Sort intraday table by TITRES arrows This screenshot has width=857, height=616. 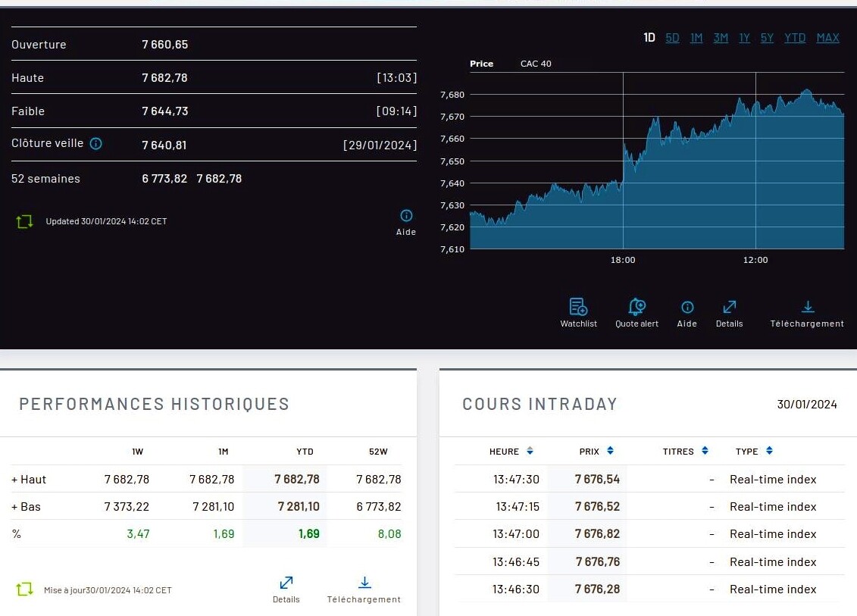(x=705, y=451)
